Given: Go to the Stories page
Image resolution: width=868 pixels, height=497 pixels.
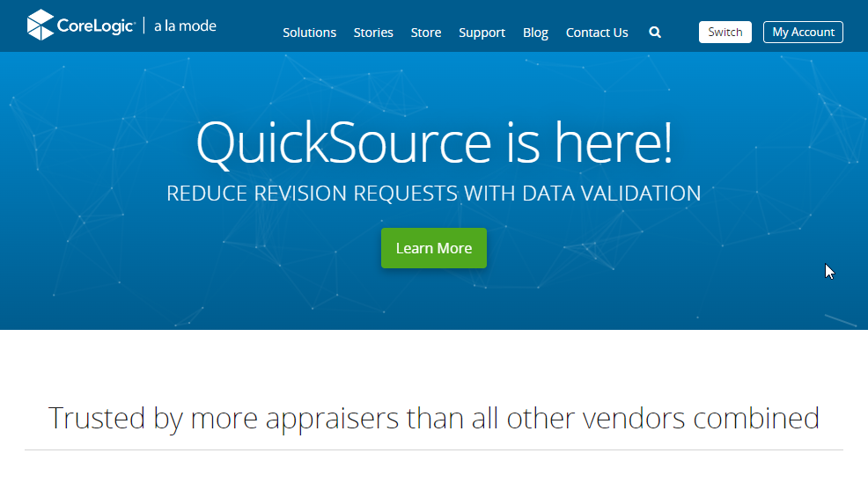Looking at the screenshot, I should click(x=373, y=33).
